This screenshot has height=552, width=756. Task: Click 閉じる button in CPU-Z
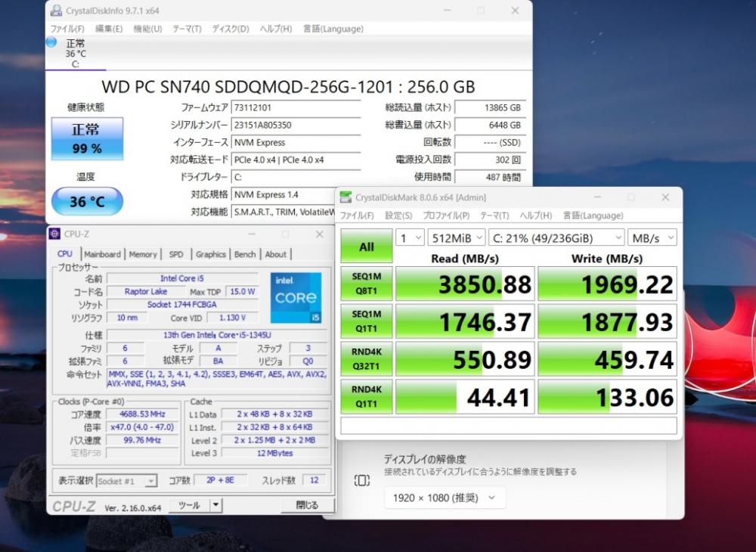pyautogui.click(x=307, y=505)
